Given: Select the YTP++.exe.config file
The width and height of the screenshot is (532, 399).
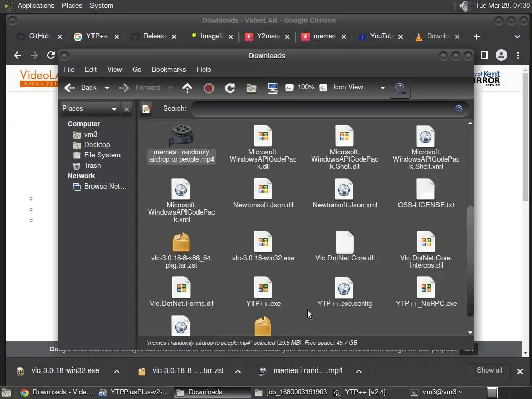Looking at the screenshot, I should pos(344,292).
